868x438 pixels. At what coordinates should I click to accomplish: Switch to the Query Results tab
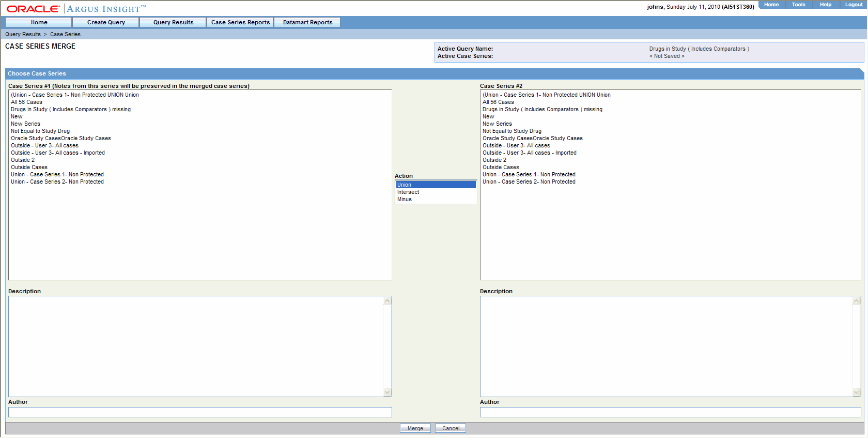point(173,22)
